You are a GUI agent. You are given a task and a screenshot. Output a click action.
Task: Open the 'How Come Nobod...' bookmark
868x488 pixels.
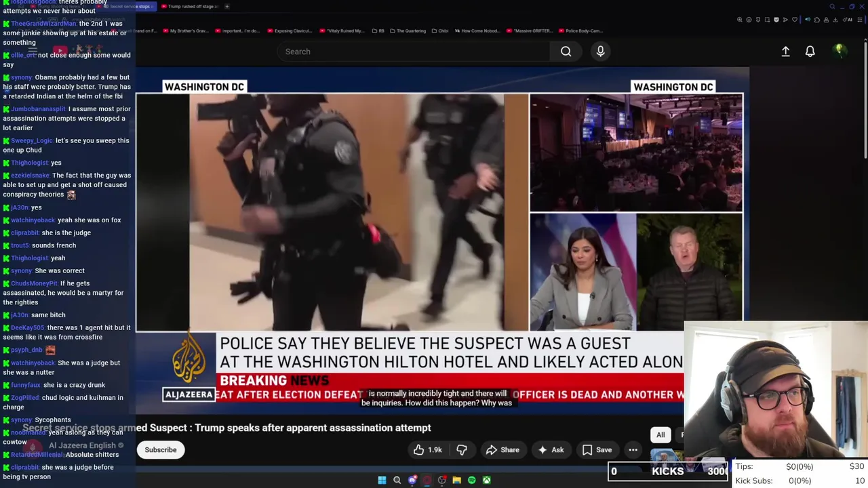pos(477,30)
